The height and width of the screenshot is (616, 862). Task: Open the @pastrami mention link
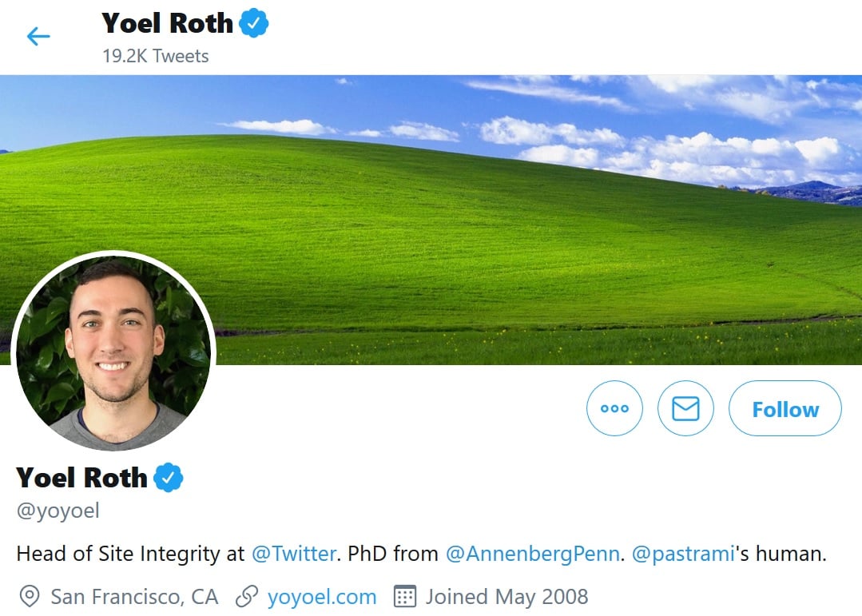pyautogui.click(x=682, y=554)
